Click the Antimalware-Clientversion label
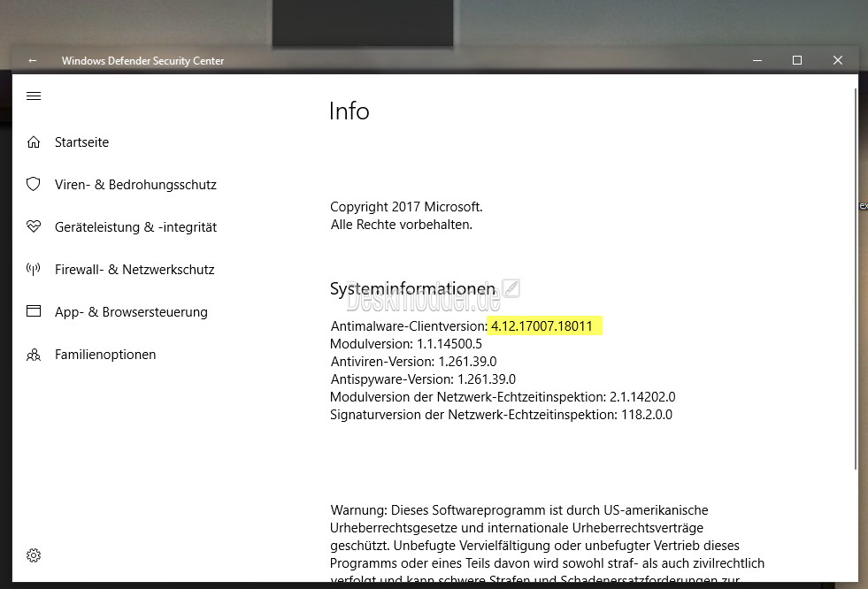This screenshot has height=589, width=868. click(x=409, y=326)
